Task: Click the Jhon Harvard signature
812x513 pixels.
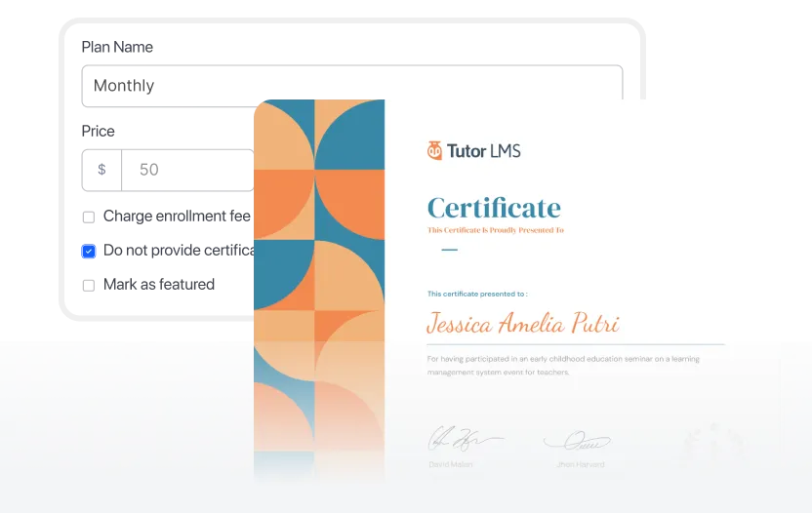Action: tap(578, 441)
